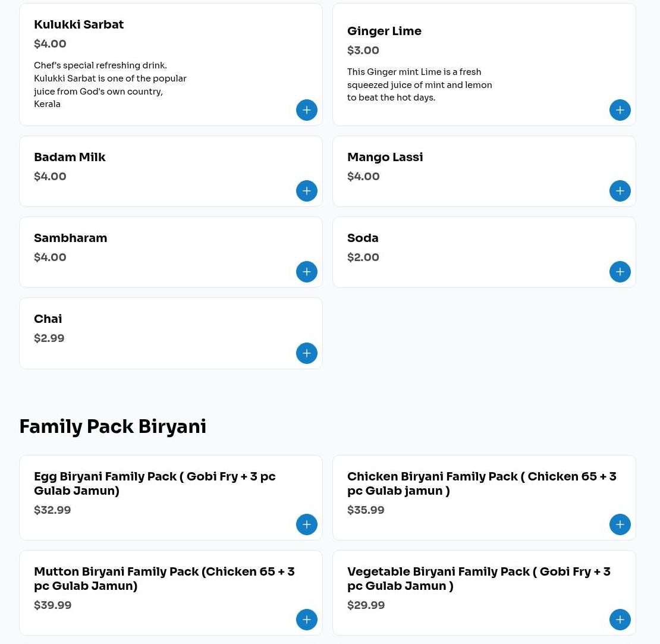The width and height of the screenshot is (660, 644).
Task: Add Chicken Biryani Family Pack to cart
Action: (x=620, y=524)
